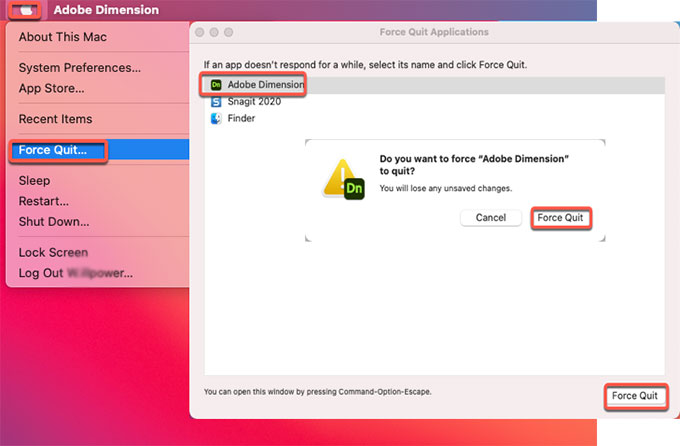
Task: Click the Finder icon in the app list
Action: 216,119
